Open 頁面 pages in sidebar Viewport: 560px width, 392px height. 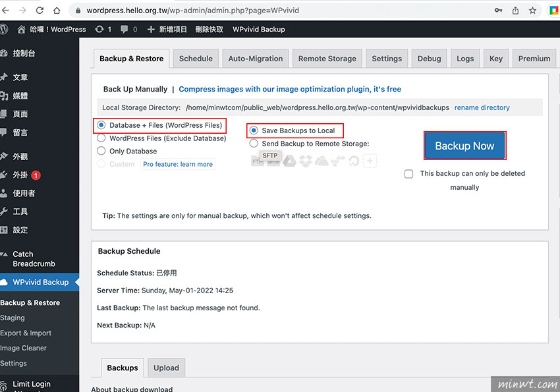20,114
